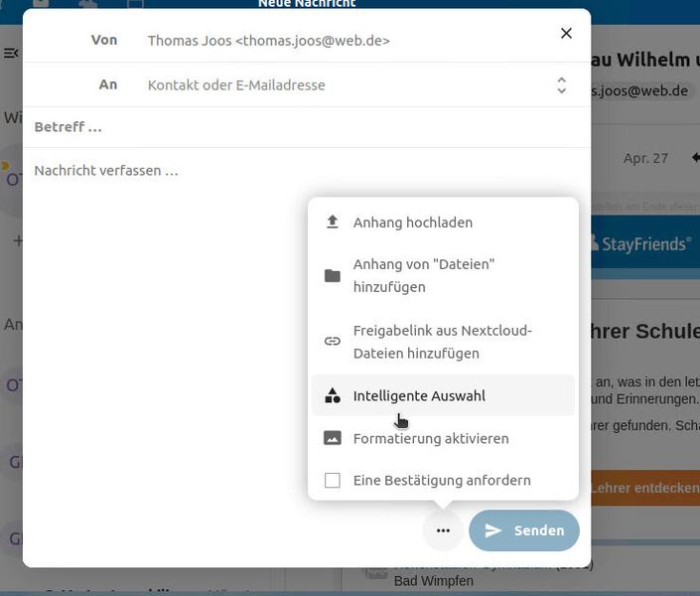Click the reply arrow next to Apr. 27
Screen dimensions: 700x596
pyautogui.click(x=696, y=158)
